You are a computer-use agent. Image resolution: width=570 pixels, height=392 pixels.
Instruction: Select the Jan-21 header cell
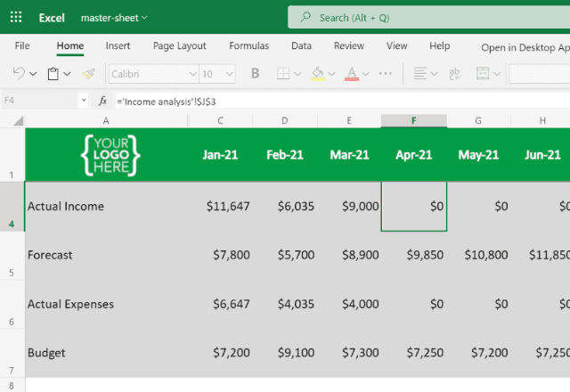tap(220, 155)
